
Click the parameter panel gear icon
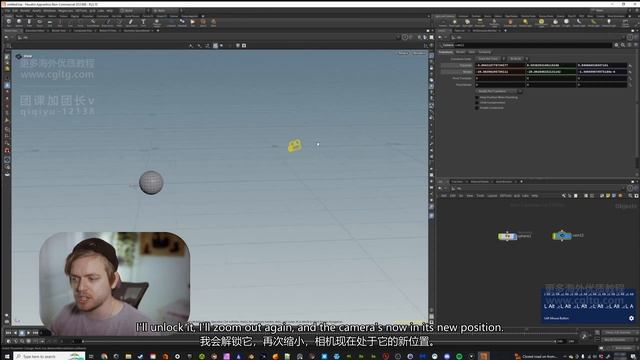[616, 45]
